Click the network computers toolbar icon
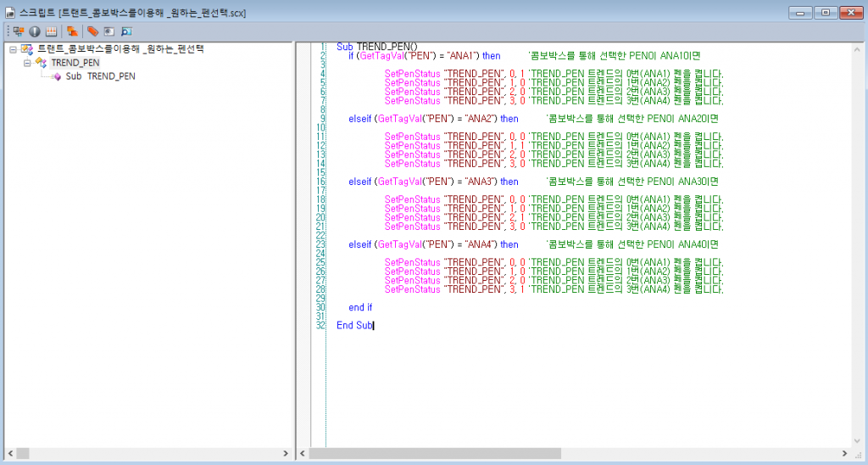 (19, 31)
